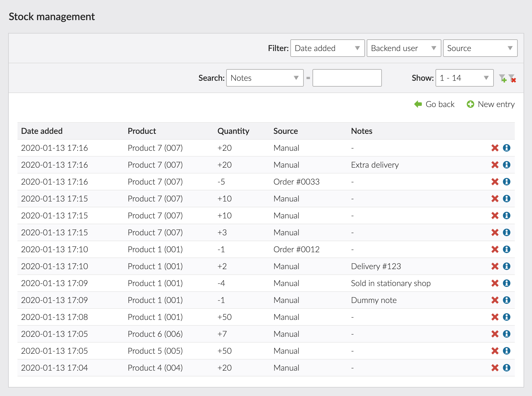Viewport: 532px width, 396px height.
Task: Click the remove filter funnel icon
Action: tap(512, 78)
